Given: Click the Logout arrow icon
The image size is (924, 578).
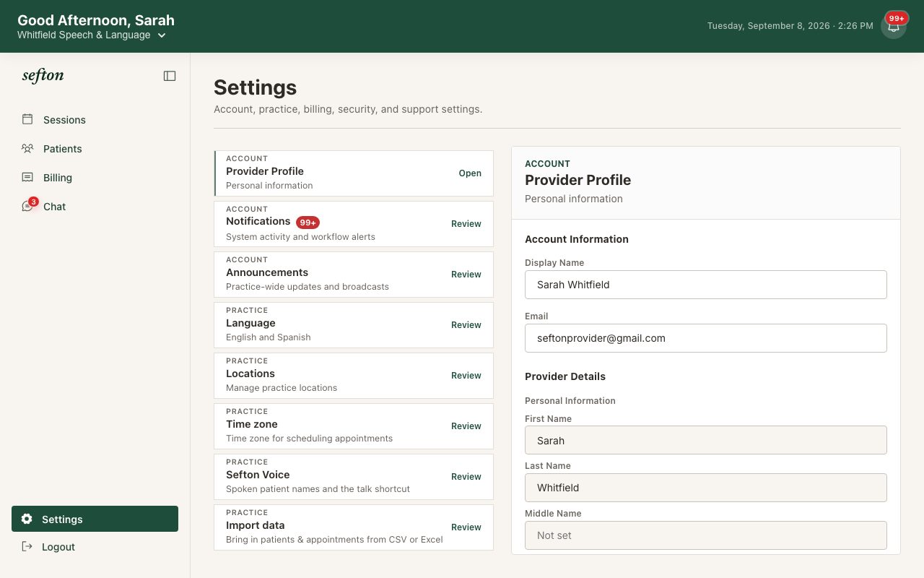Looking at the screenshot, I should pos(27,546).
